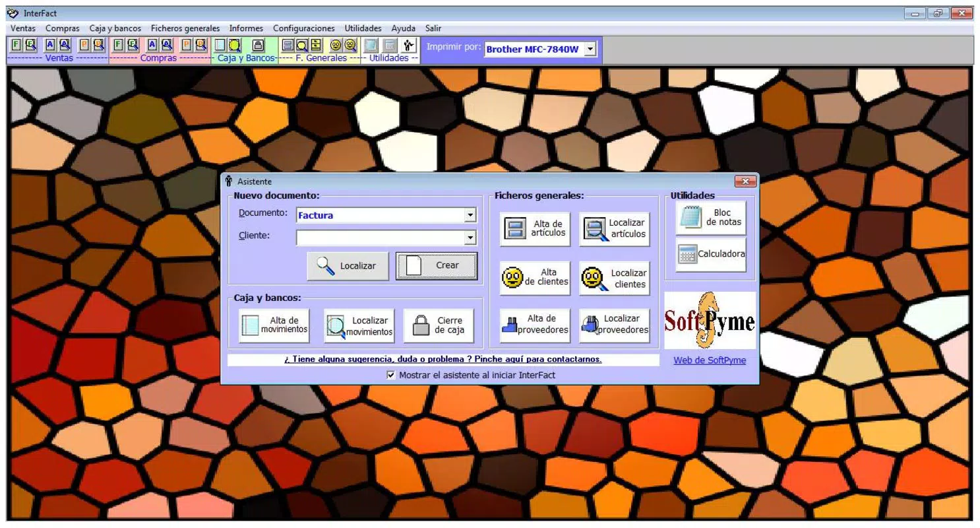The height and width of the screenshot is (528, 980).
Task: Click the SoftPyme seahorse logo
Action: pyautogui.click(x=710, y=320)
